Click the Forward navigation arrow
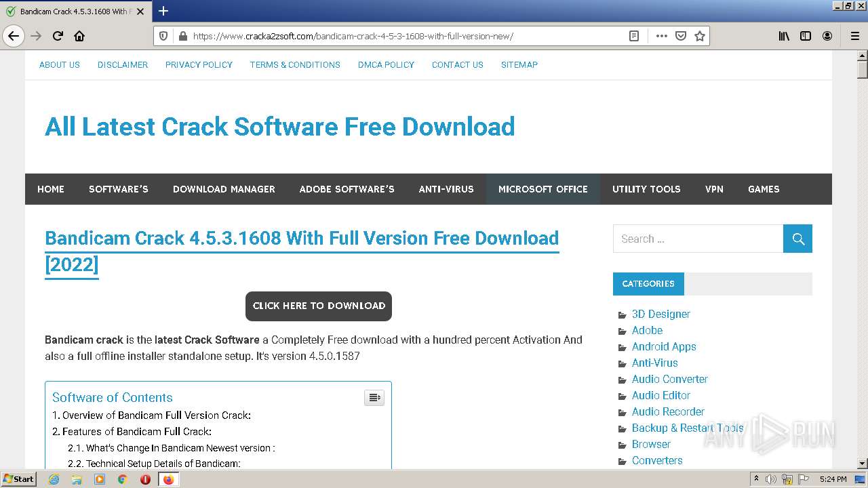868x488 pixels. pos(37,36)
